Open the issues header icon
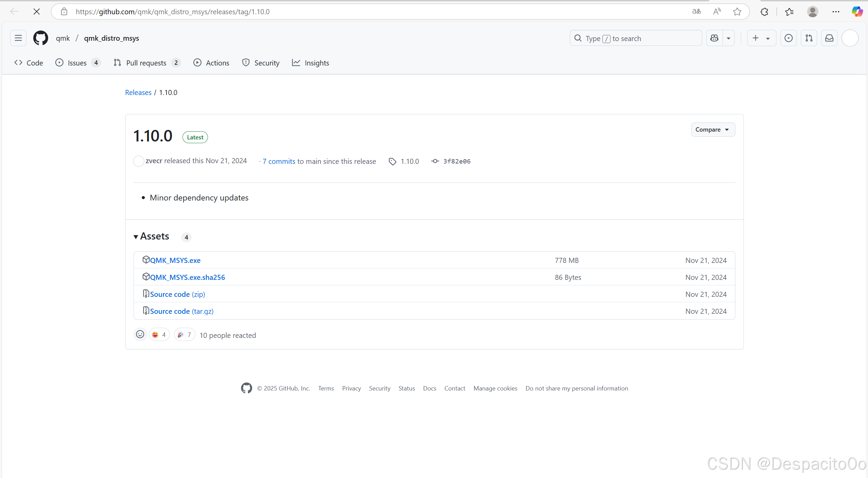 click(x=789, y=38)
